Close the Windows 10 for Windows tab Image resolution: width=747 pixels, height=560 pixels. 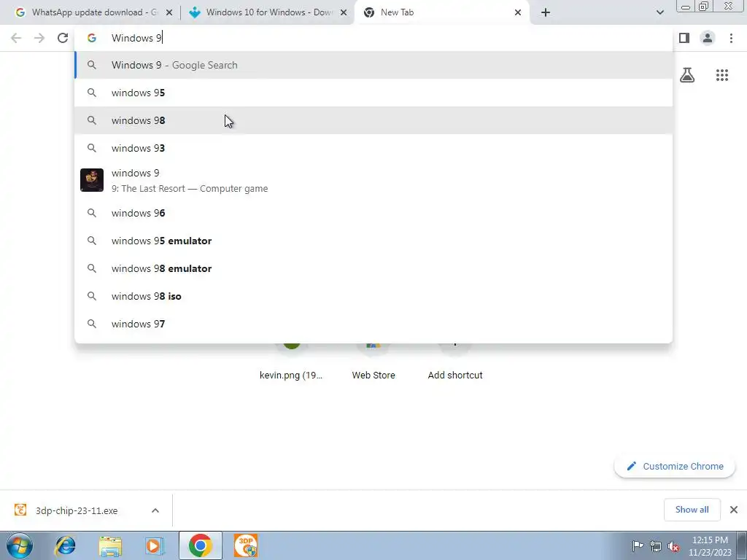[344, 12]
